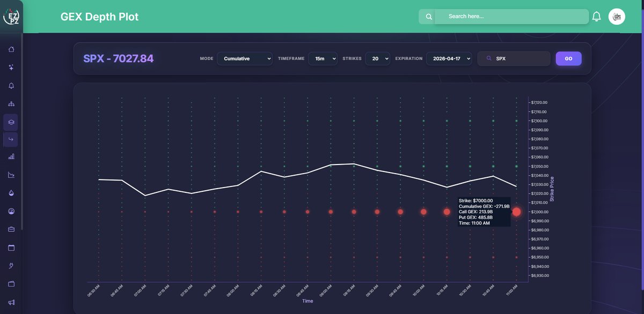Click the '$7,100.00' strike axis label
This screenshot has width=644, height=314.
[x=540, y=121]
